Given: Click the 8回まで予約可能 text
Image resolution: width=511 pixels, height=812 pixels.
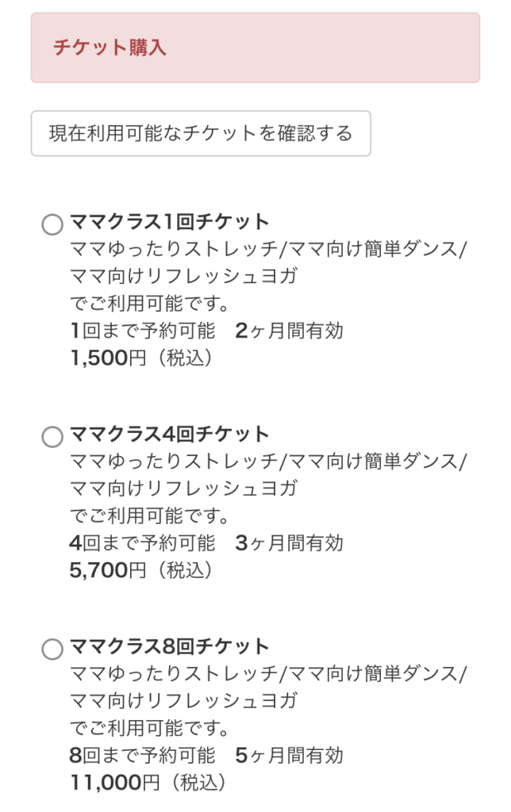Looking at the screenshot, I should click(x=143, y=756).
